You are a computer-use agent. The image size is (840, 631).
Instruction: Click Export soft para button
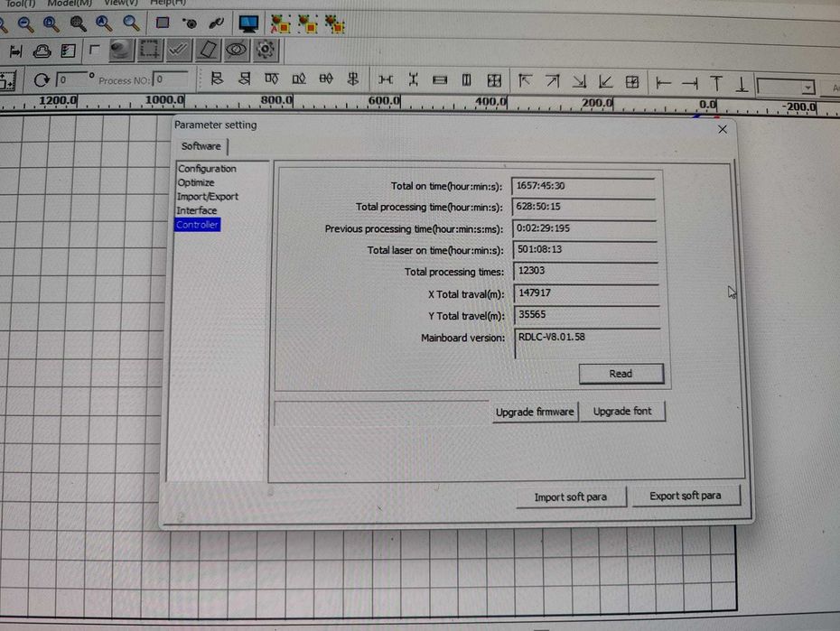tap(686, 496)
